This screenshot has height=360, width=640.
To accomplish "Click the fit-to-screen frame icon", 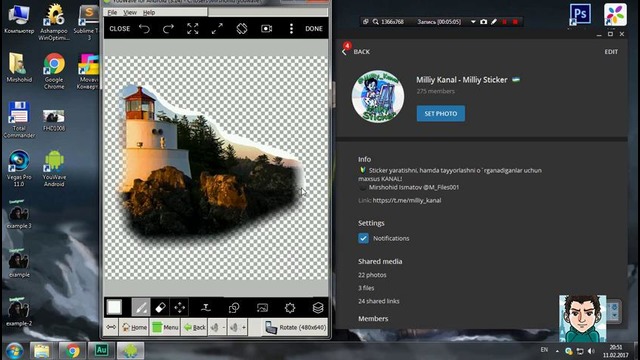I will point(193,29).
